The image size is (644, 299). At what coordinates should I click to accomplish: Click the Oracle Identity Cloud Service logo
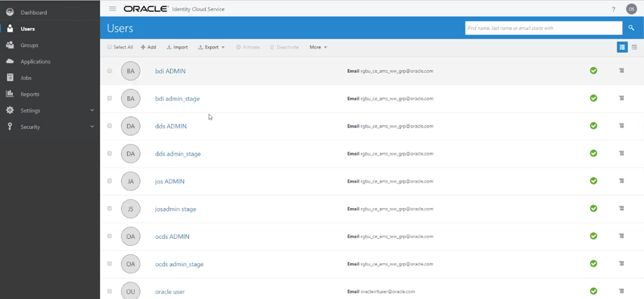(x=174, y=9)
